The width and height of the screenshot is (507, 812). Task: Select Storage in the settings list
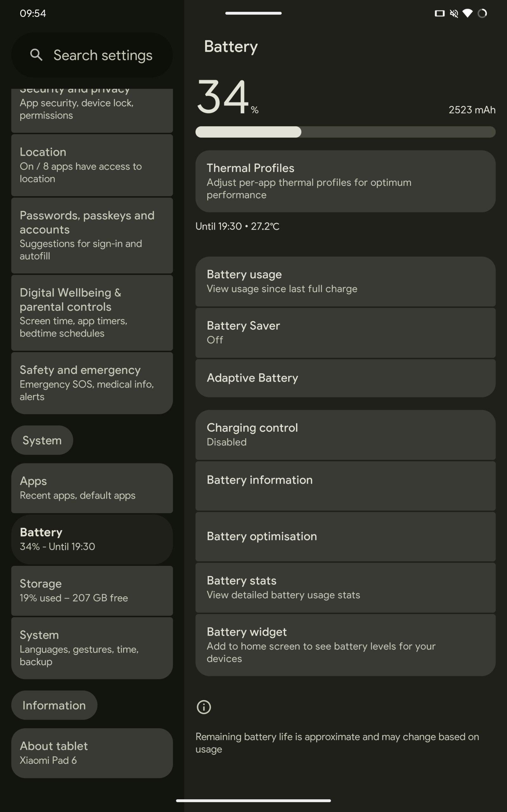click(92, 591)
